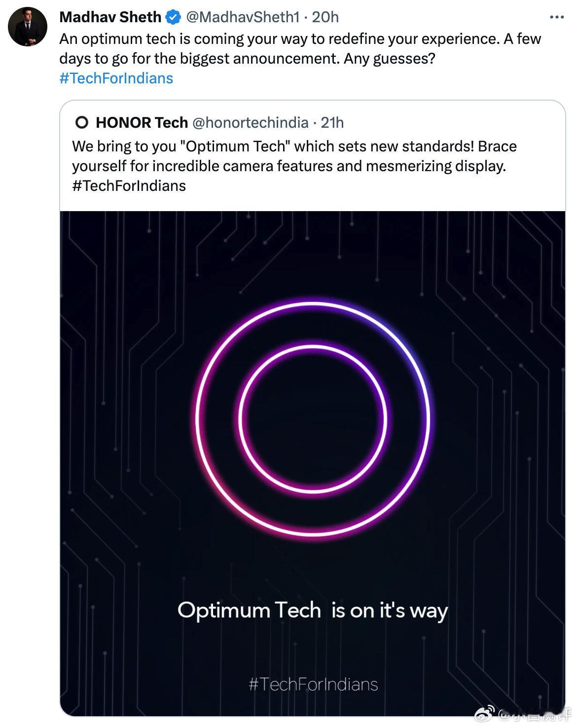The height and width of the screenshot is (728, 577).
Task: Click the black #TechForIndians hashtag in quoted tweet
Action: click(129, 186)
